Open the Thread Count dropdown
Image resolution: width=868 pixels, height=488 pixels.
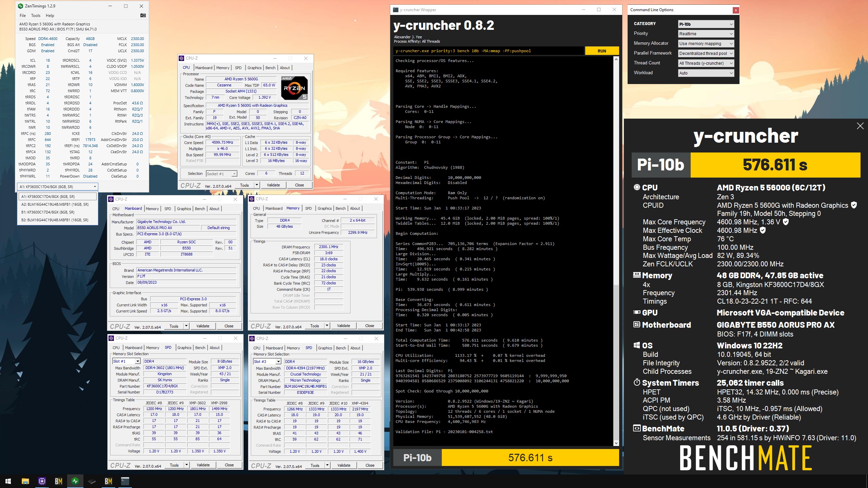click(x=706, y=63)
